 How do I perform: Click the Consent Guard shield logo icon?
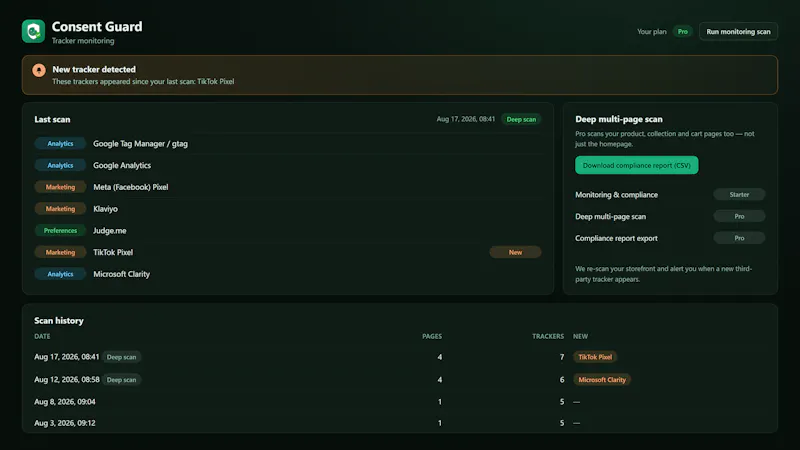(x=33, y=31)
